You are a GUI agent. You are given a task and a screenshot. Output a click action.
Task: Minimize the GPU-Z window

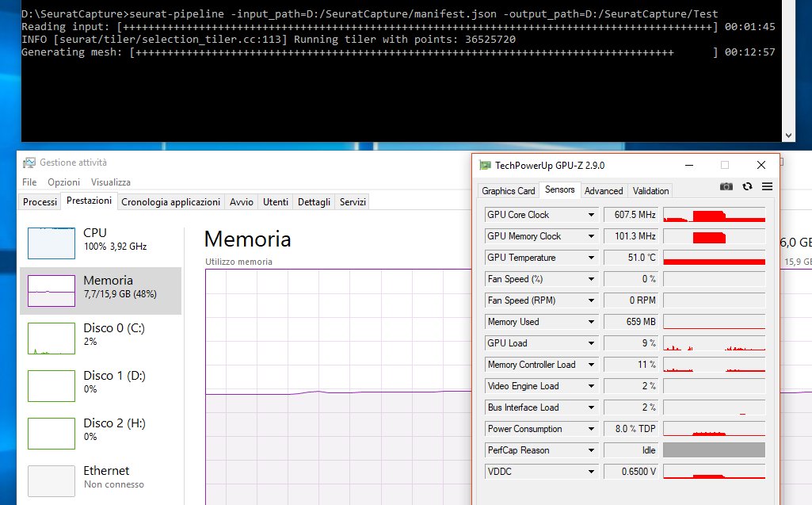[x=689, y=166]
